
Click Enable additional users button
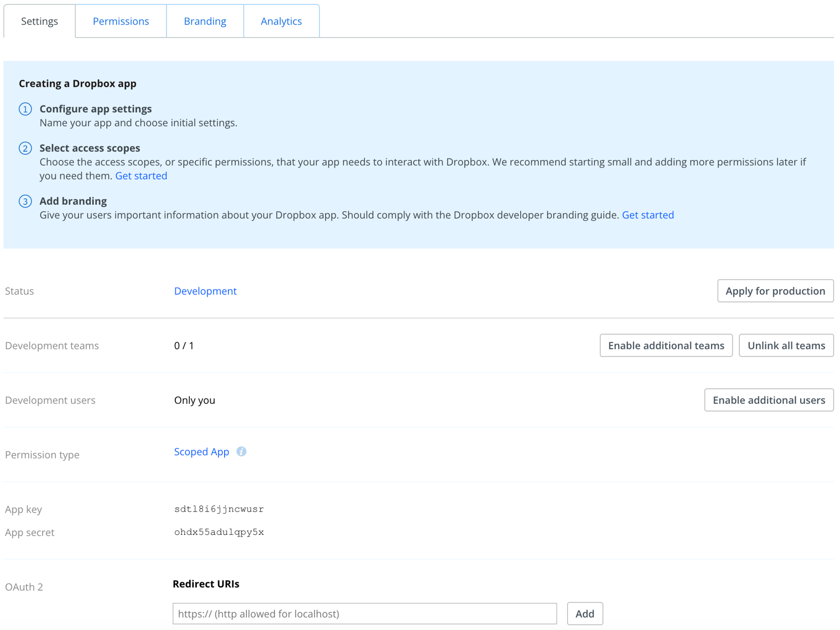pyautogui.click(x=769, y=400)
